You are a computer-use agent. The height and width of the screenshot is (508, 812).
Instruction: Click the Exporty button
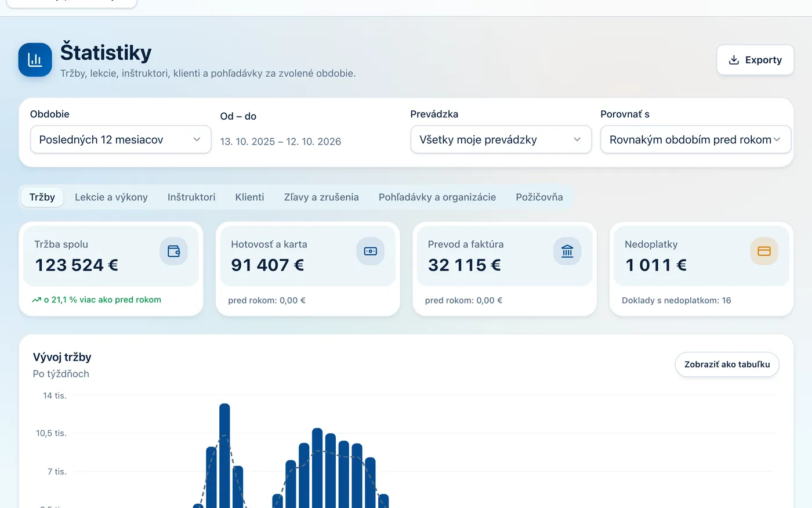tap(755, 60)
